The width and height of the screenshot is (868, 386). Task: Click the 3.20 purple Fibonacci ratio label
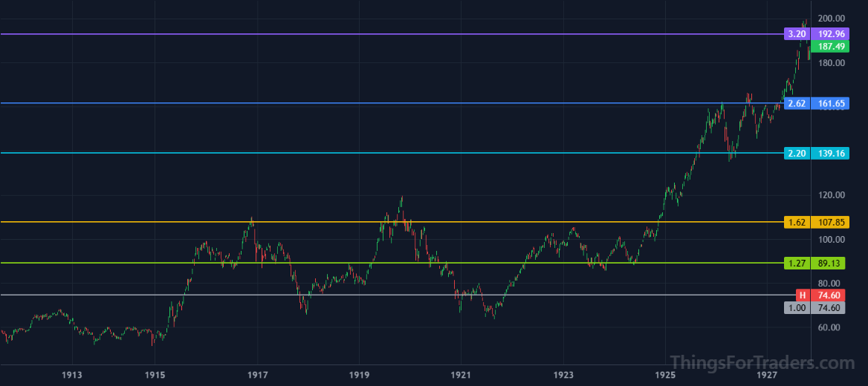tap(797, 33)
